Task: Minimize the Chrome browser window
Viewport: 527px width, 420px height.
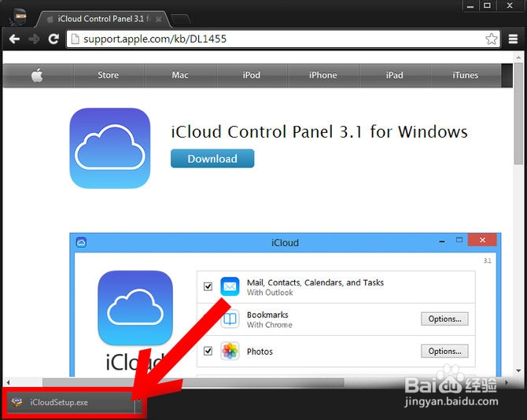Action: [470, 6]
